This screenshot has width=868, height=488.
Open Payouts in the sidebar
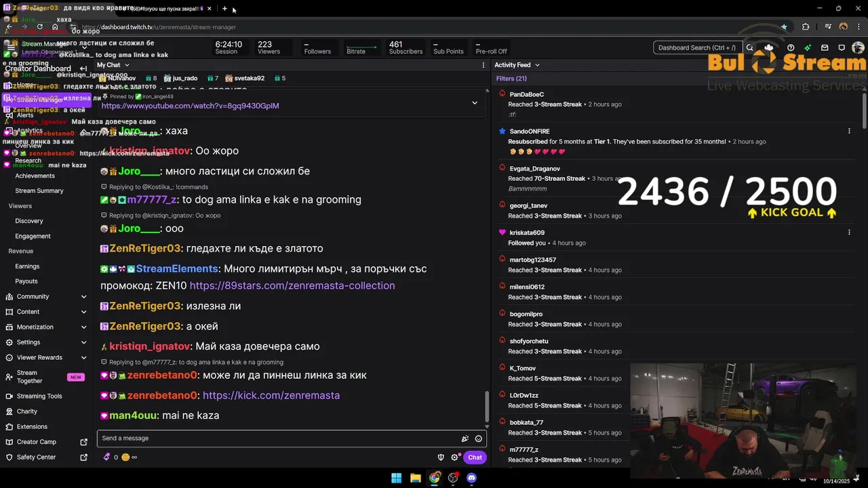[x=26, y=281]
